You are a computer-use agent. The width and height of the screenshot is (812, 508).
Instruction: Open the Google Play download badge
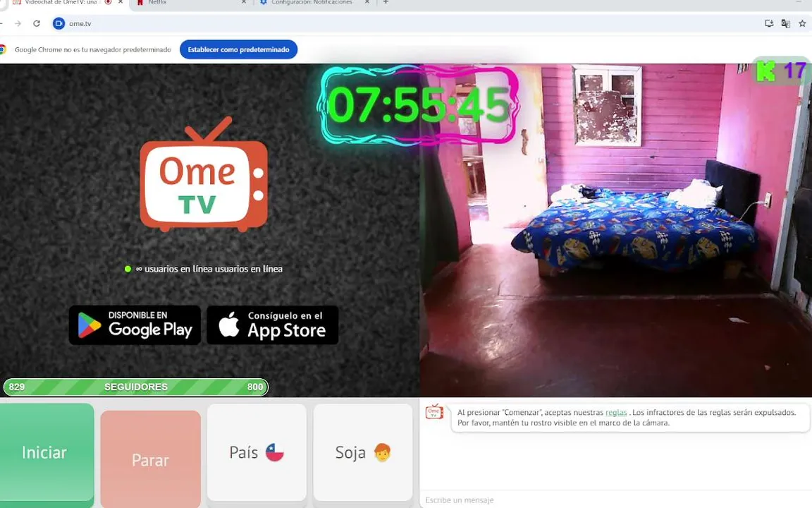tap(135, 325)
